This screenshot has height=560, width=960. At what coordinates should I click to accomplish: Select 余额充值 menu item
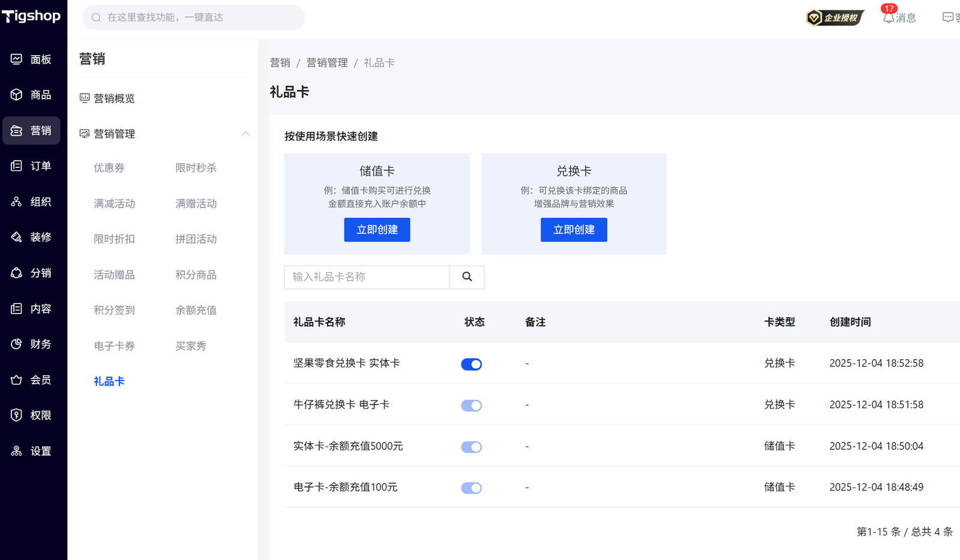196,310
